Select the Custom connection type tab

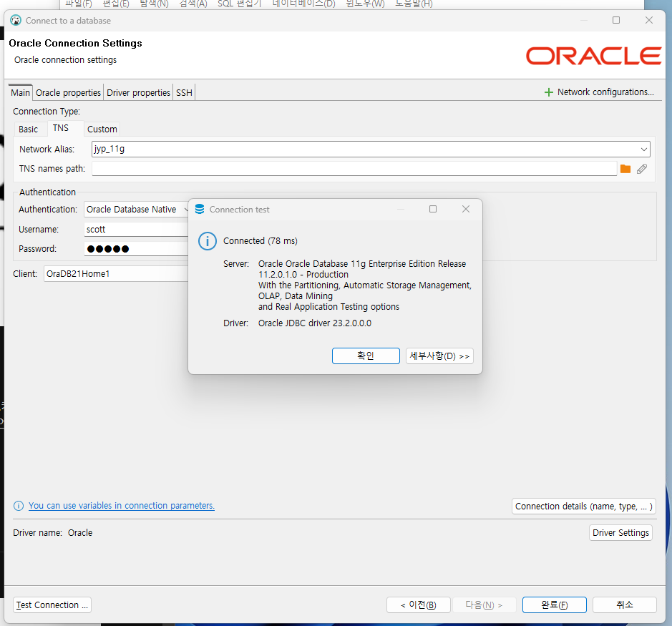click(x=102, y=129)
